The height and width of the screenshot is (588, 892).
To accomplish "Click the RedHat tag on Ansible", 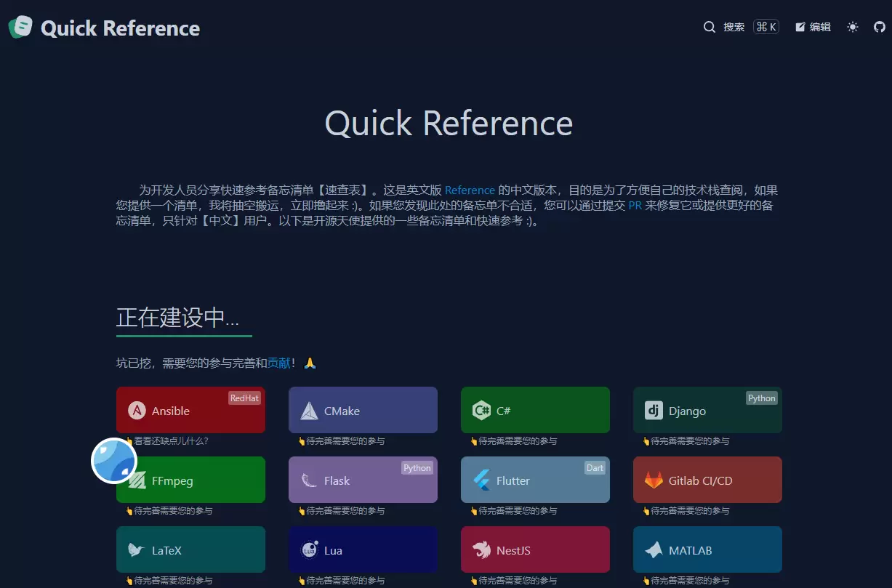I will click(244, 398).
